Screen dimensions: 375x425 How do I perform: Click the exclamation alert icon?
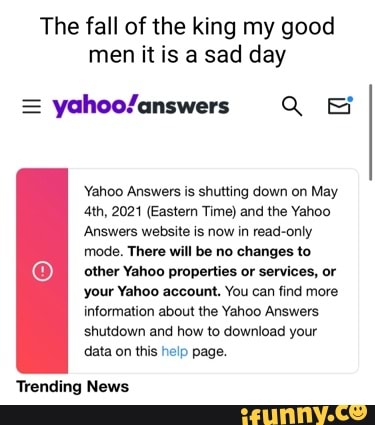pos(42,271)
